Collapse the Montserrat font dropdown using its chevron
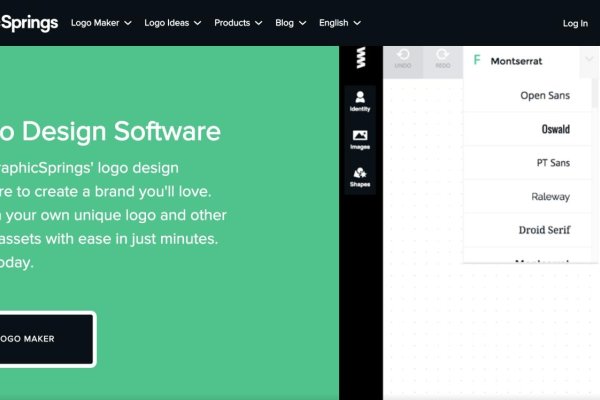The height and width of the screenshot is (400, 600). [x=588, y=61]
